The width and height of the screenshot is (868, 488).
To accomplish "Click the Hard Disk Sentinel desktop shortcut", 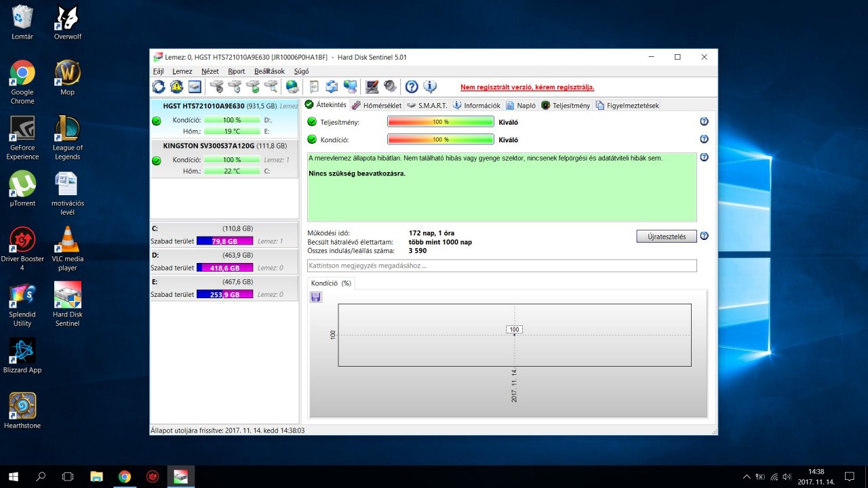I will [x=67, y=304].
